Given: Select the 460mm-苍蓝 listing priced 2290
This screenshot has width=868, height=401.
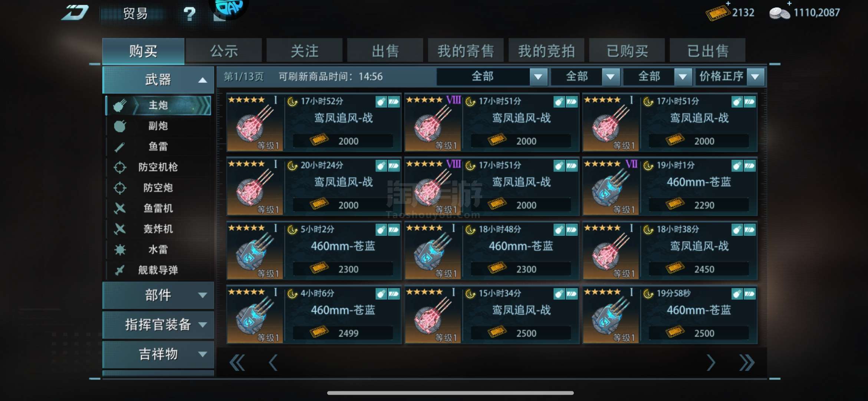Looking at the screenshot, I should pyautogui.click(x=670, y=186).
